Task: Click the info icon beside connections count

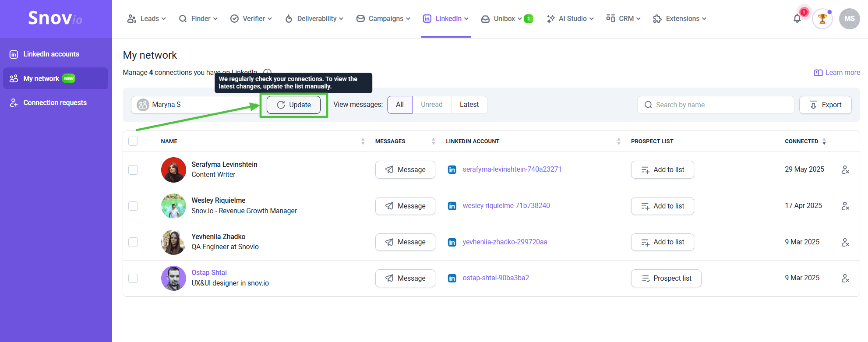Action: point(268,72)
